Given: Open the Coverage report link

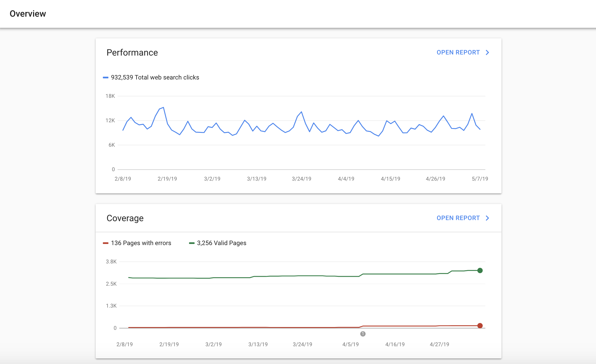Looking at the screenshot, I should click(458, 218).
